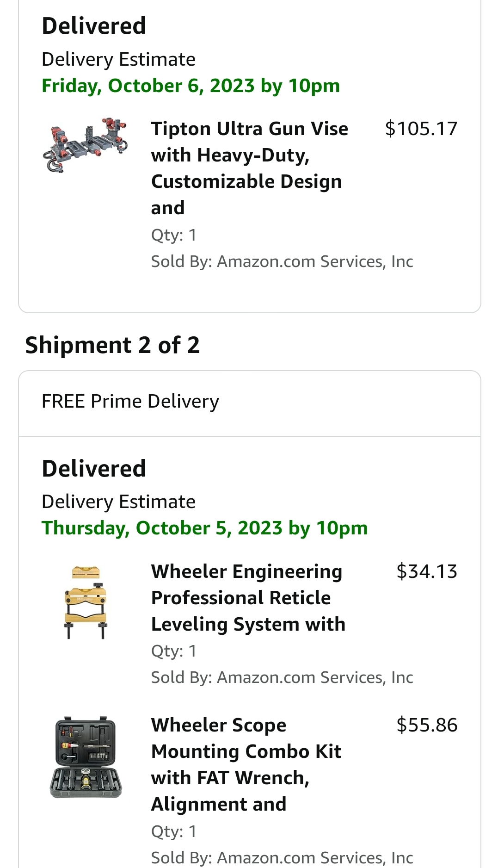Open Wheeler Scope Mounting Combo Kit link
This screenshot has height=868, width=498.
246,764
